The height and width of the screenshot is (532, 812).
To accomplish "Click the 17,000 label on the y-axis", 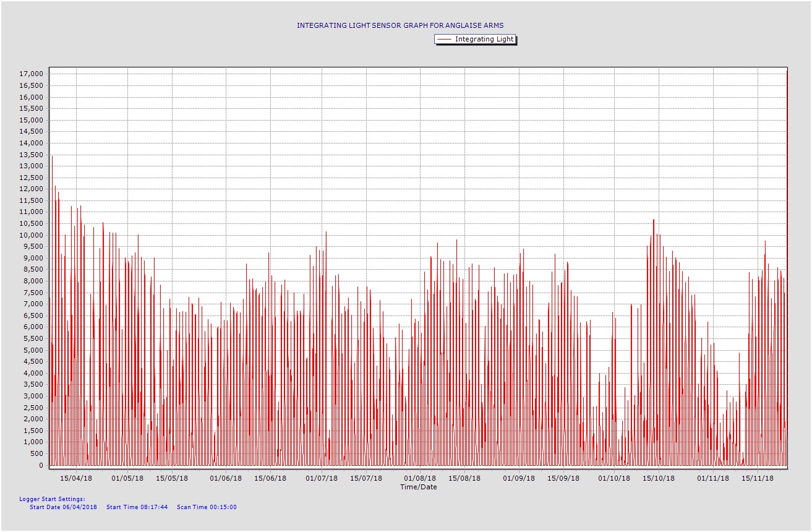I will coord(31,74).
